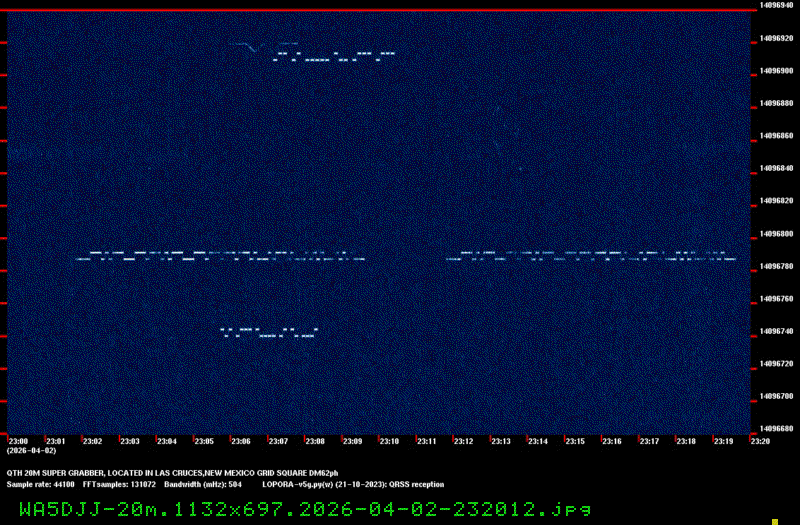
Task: Select the 23:19 time axis label
Action: pos(723,441)
